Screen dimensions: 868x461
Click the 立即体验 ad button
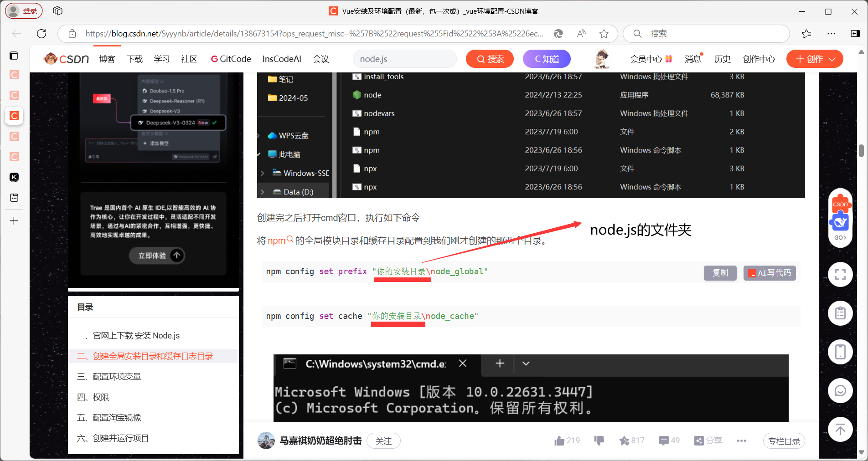tap(157, 256)
